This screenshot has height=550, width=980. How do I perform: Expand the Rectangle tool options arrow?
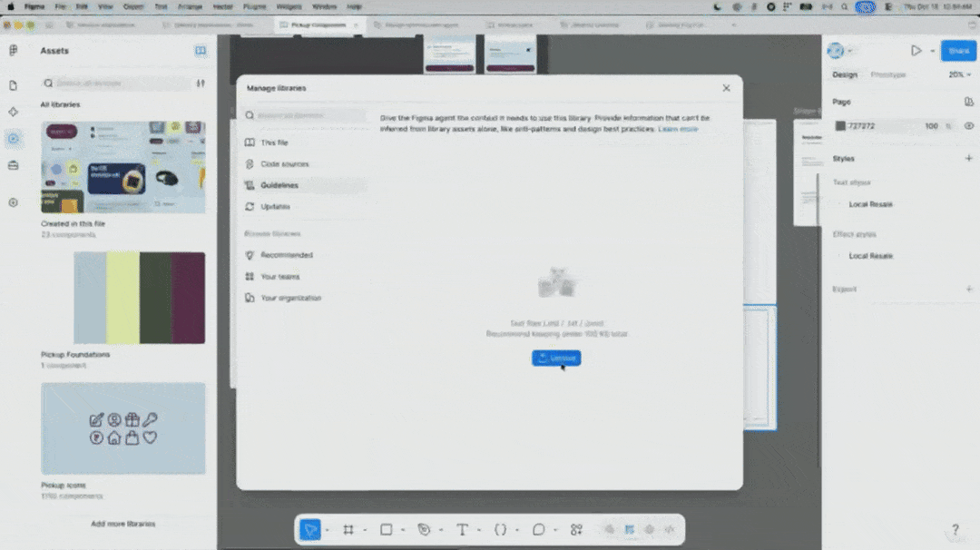point(403,530)
